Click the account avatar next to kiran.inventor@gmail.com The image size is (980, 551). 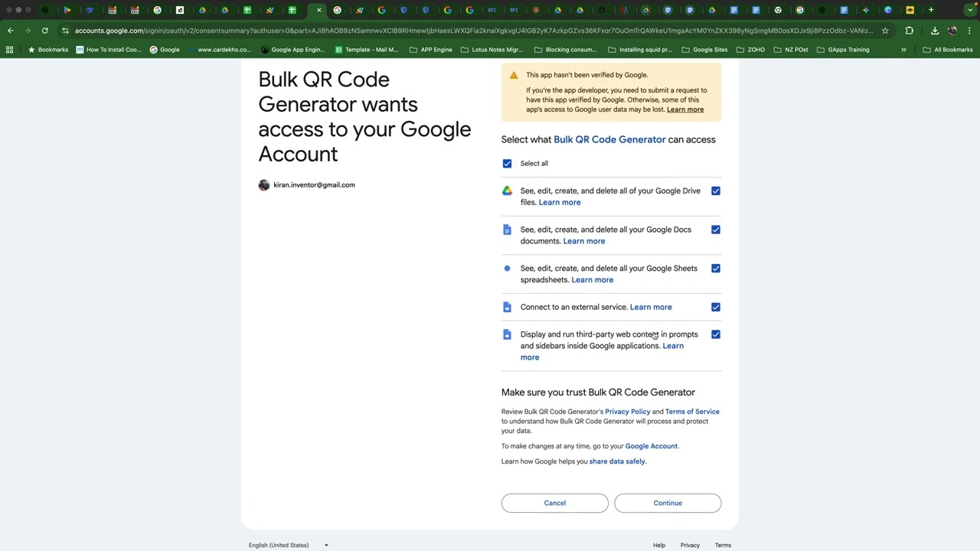(264, 185)
